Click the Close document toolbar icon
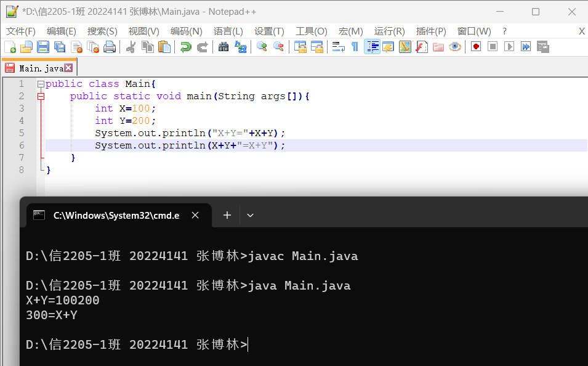Screen dimensions: 588x366 coord(76,47)
